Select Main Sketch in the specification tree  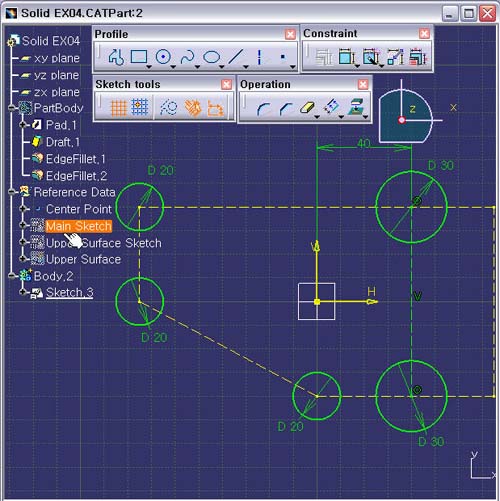(x=78, y=226)
